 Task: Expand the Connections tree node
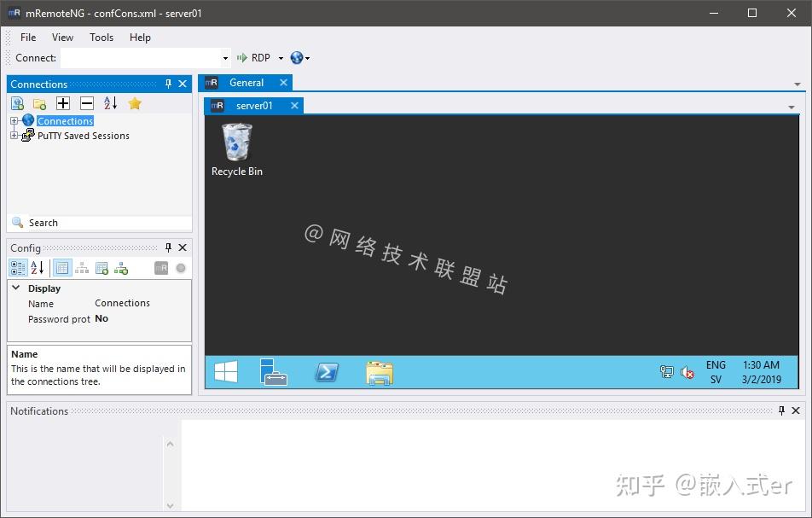point(13,120)
